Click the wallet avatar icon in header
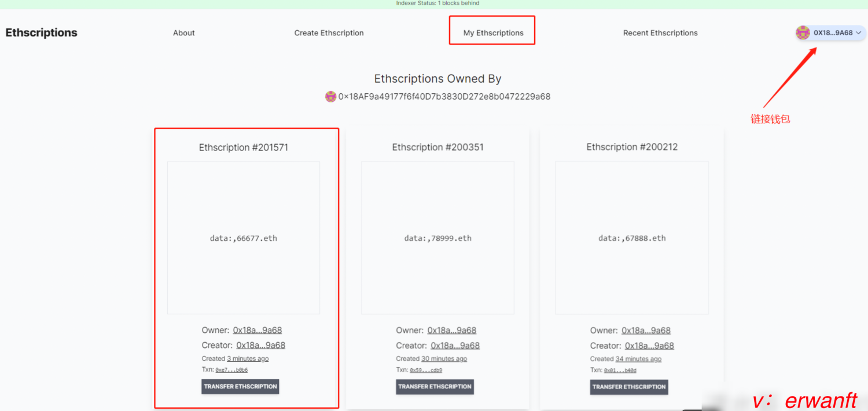This screenshot has width=868, height=411. [x=803, y=33]
